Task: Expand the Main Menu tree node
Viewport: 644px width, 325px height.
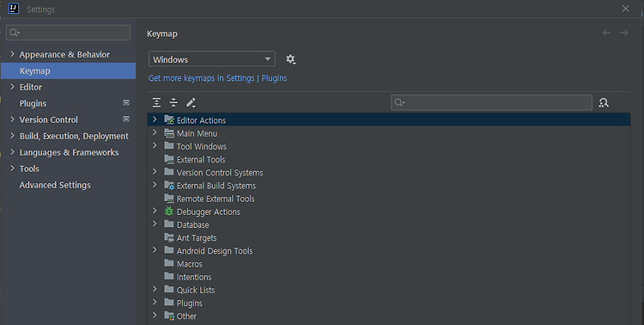Action: click(x=155, y=132)
